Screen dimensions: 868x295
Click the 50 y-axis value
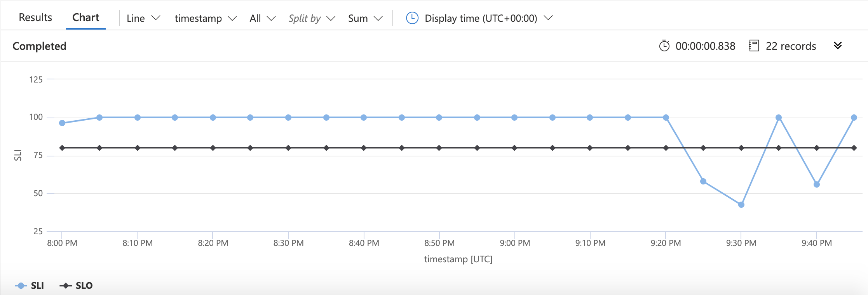click(x=38, y=193)
